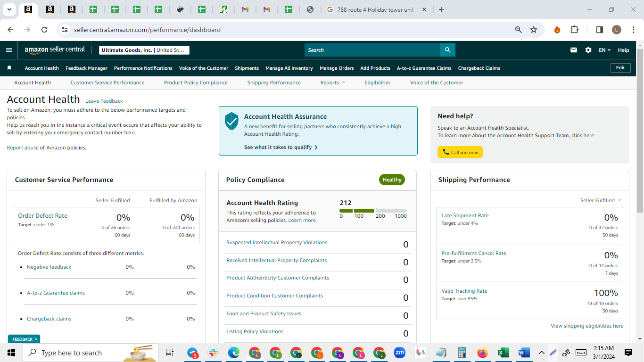Open the Help link in the header
Image resolution: width=644 pixels, height=362 pixels.
pos(623,50)
